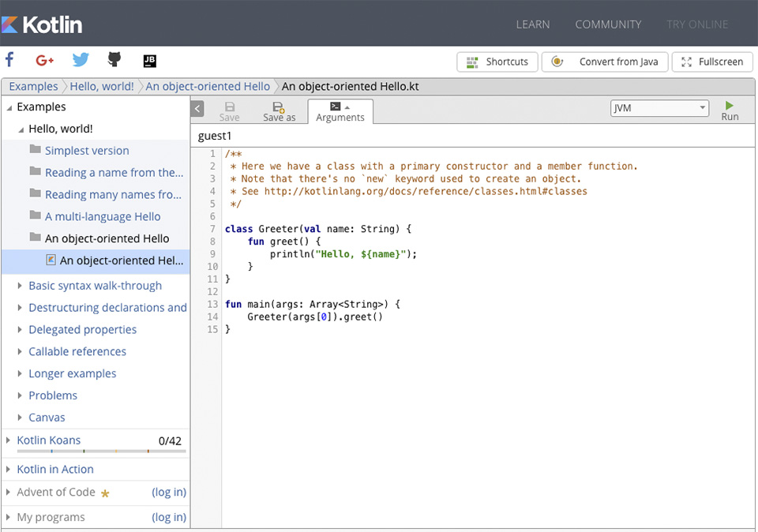
Task: Open the Shortcuts button
Action: [x=497, y=62]
